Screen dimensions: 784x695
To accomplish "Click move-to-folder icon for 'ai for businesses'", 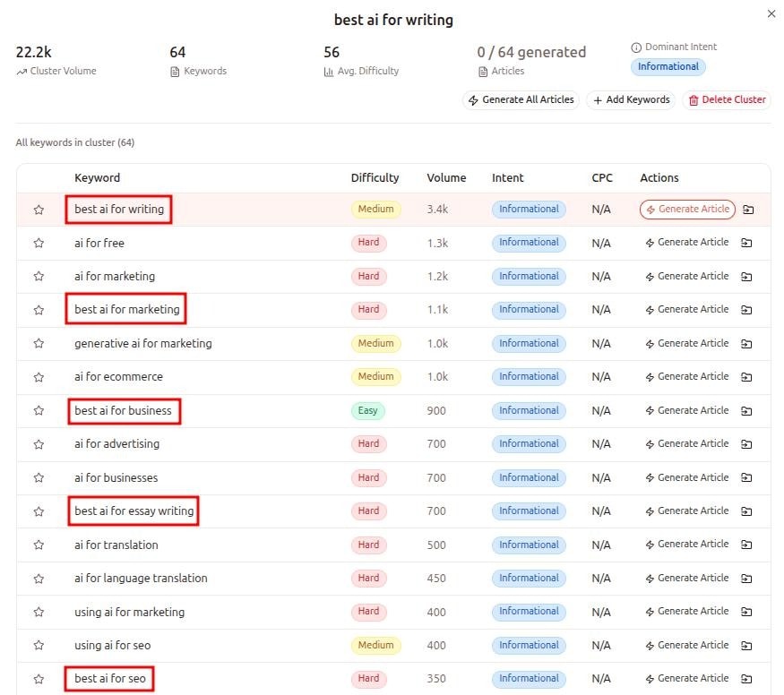I will [746, 477].
